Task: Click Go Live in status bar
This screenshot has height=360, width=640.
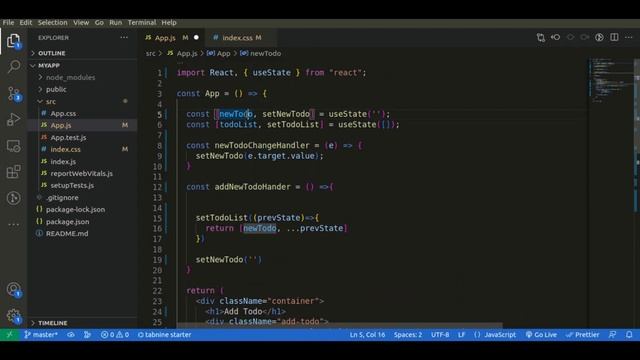Action: point(541,335)
